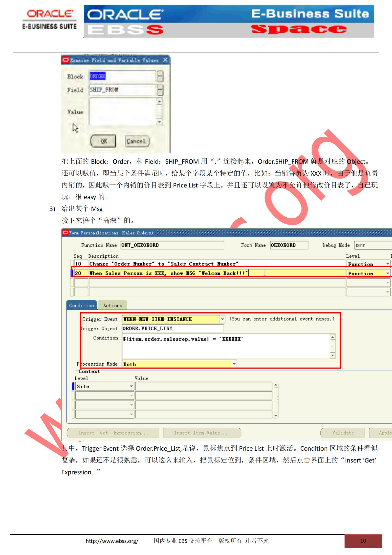Image resolution: width=392 pixels, height=555 pixels.
Task: Open the third Context Level dropdown
Action: pos(131,405)
